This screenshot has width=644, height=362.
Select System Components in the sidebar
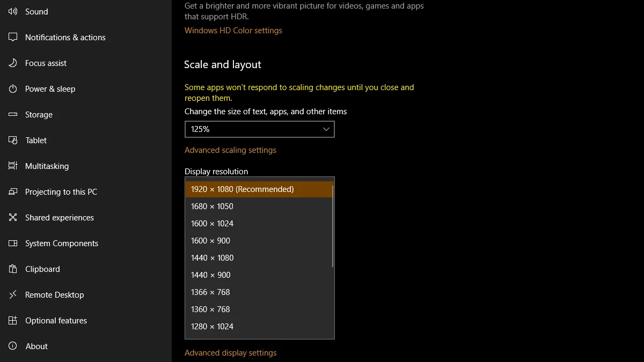point(62,243)
